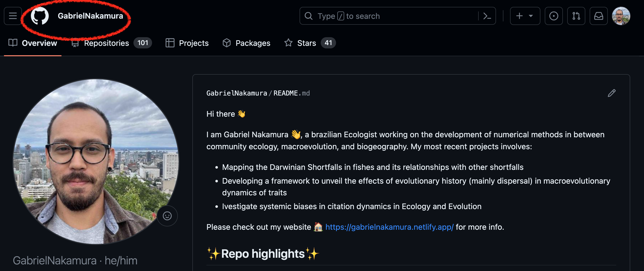
Task: Open the Pull requests icon
Action: click(x=576, y=16)
